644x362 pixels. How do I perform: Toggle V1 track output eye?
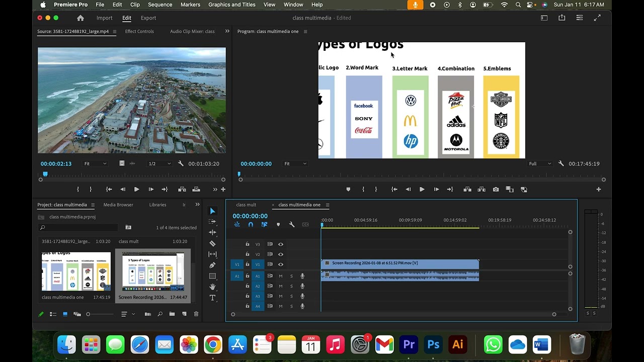[281, 264]
